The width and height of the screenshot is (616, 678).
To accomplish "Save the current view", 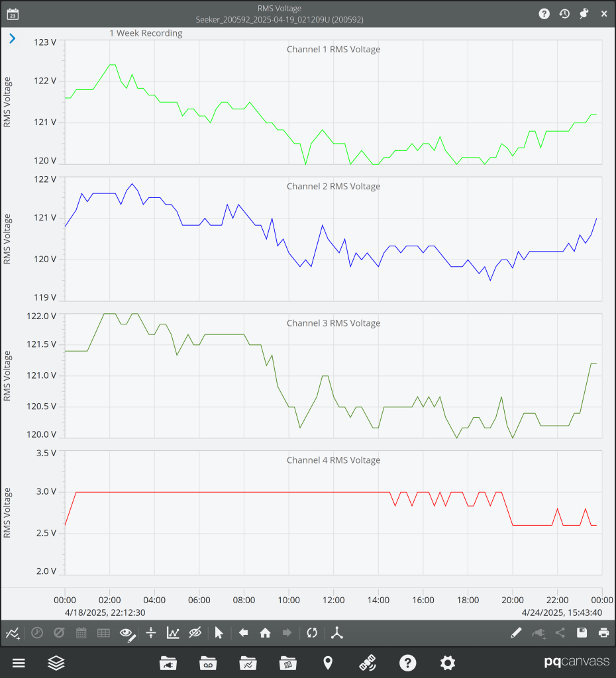I will click(582, 632).
